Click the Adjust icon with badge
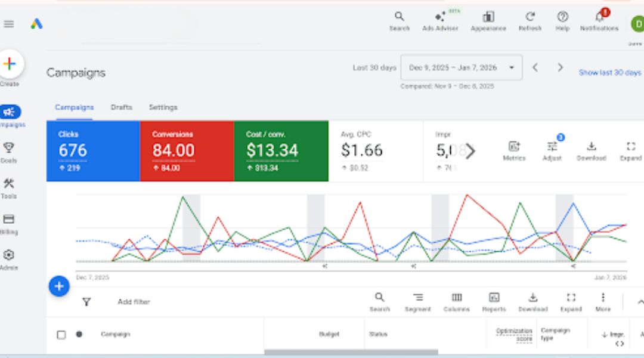 (552, 146)
